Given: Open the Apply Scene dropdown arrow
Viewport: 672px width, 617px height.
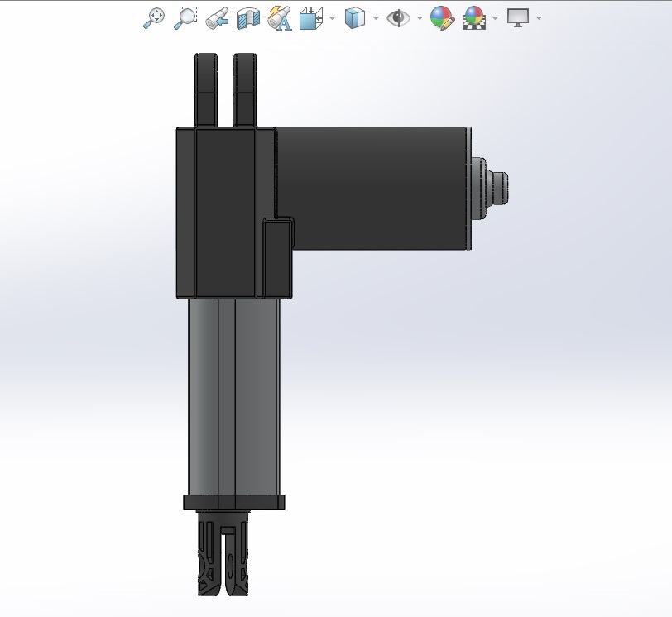Looking at the screenshot, I should tap(496, 18).
